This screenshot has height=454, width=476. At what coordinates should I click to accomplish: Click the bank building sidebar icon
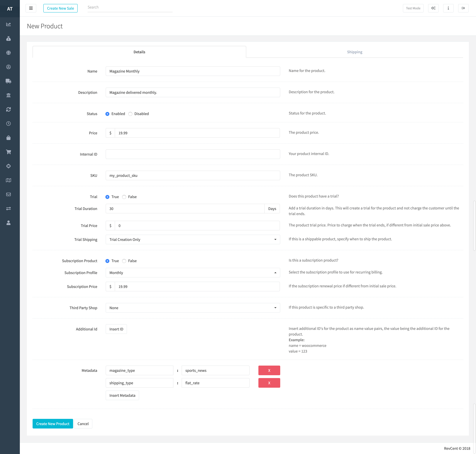[x=8, y=95]
